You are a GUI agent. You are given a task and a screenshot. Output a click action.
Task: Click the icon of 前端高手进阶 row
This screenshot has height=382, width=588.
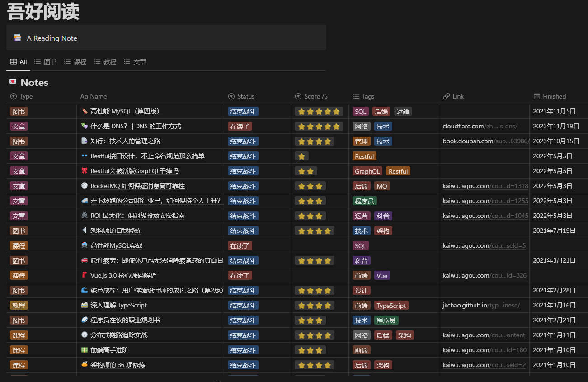84,350
